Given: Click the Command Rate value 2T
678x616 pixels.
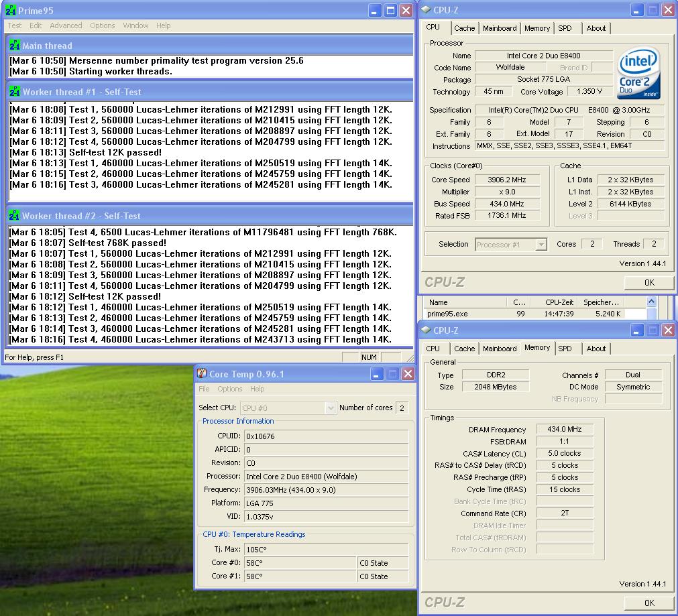Looking at the screenshot, I should tap(564, 513).
